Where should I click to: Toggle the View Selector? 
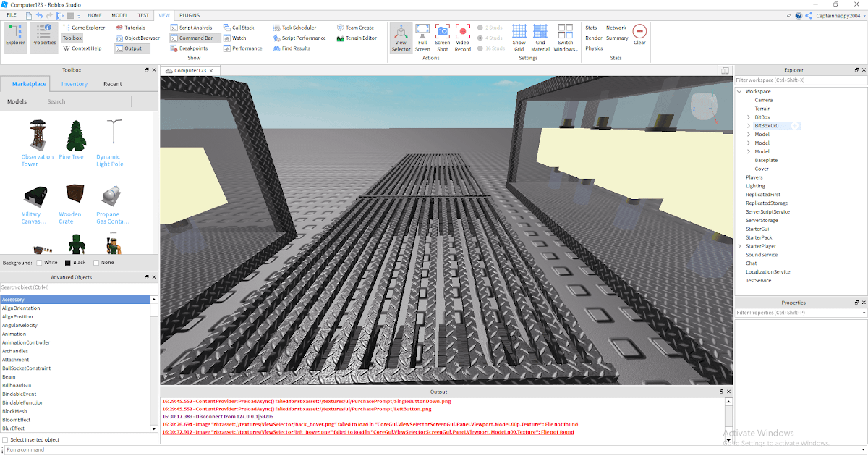401,38
